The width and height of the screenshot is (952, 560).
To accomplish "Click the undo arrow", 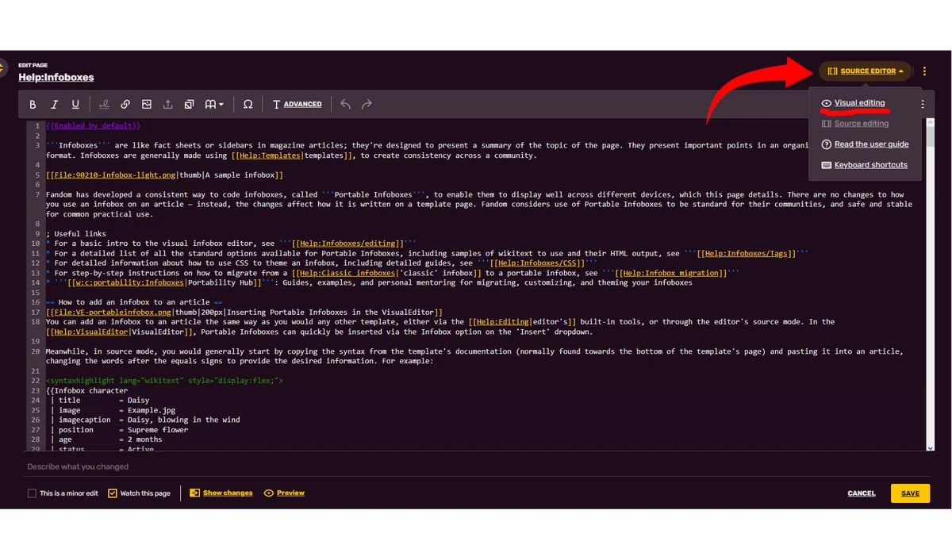I will 345,104.
